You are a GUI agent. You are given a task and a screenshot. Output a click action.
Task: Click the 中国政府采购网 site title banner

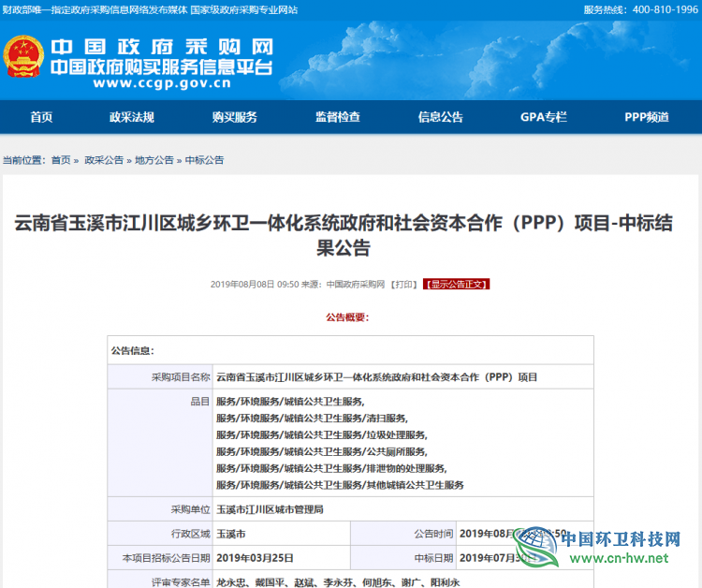pos(161,48)
